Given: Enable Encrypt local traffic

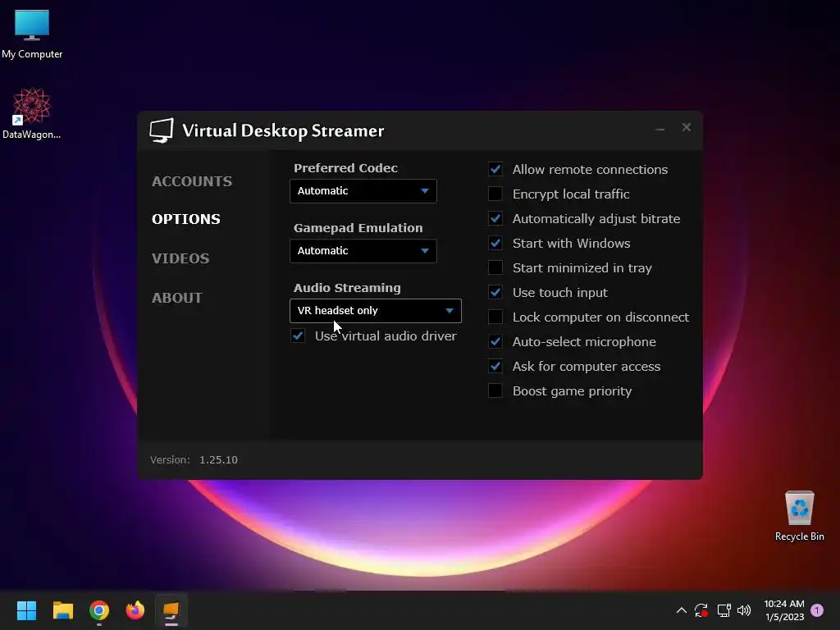Looking at the screenshot, I should (x=495, y=194).
